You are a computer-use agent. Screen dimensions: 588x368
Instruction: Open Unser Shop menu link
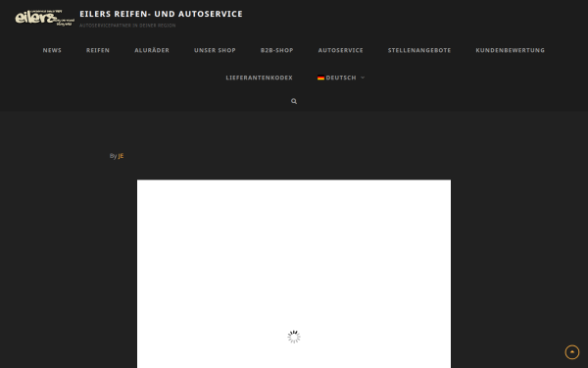pos(215,50)
